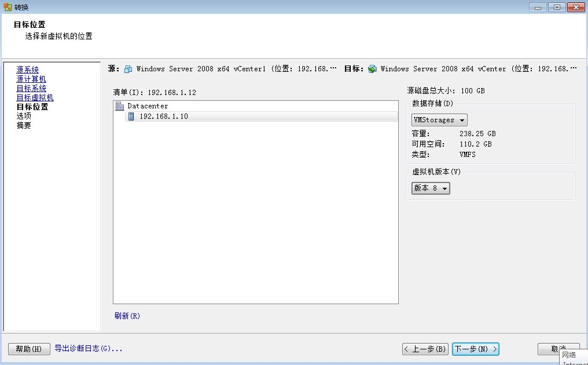Click the 上一步(B) back button
Image resolution: width=588 pixels, height=365 pixels.
(425, 349)
